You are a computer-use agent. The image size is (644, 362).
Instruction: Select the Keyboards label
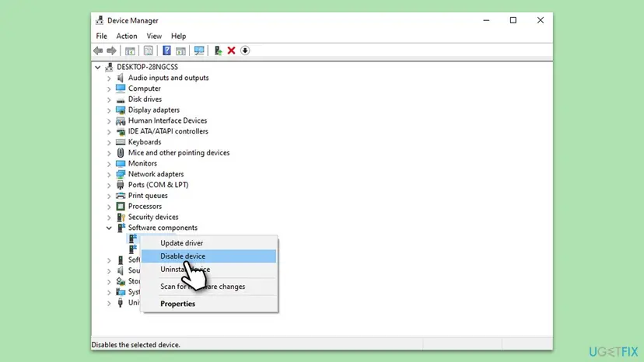pyautogui.click(x=145, y=141)
